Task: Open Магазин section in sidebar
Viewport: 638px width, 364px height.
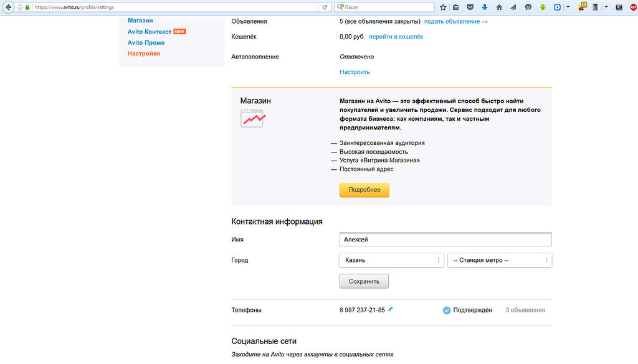Action: pos(140,21)
